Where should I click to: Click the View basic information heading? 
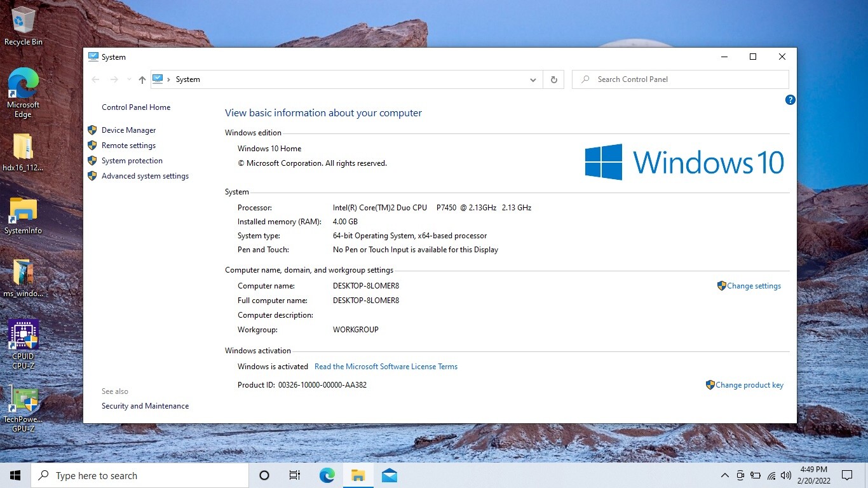click(x=323, y=113)
